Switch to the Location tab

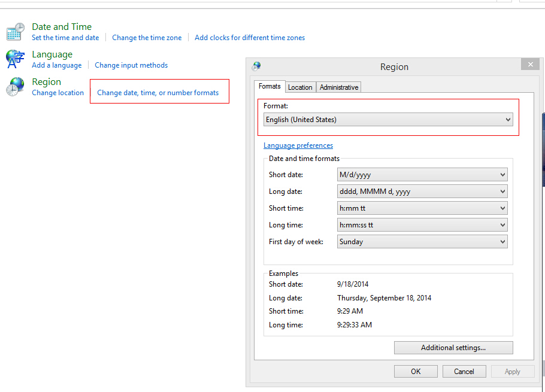tap(300, 87)
